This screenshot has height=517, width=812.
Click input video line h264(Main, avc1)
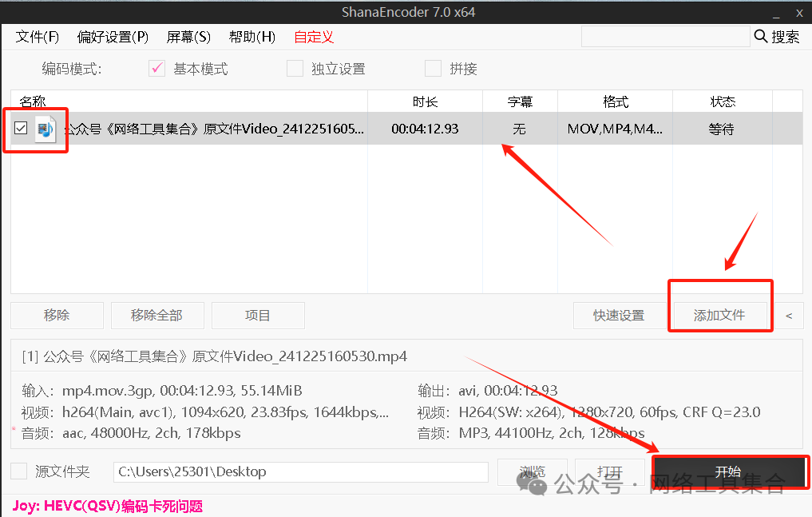[205, 412]
